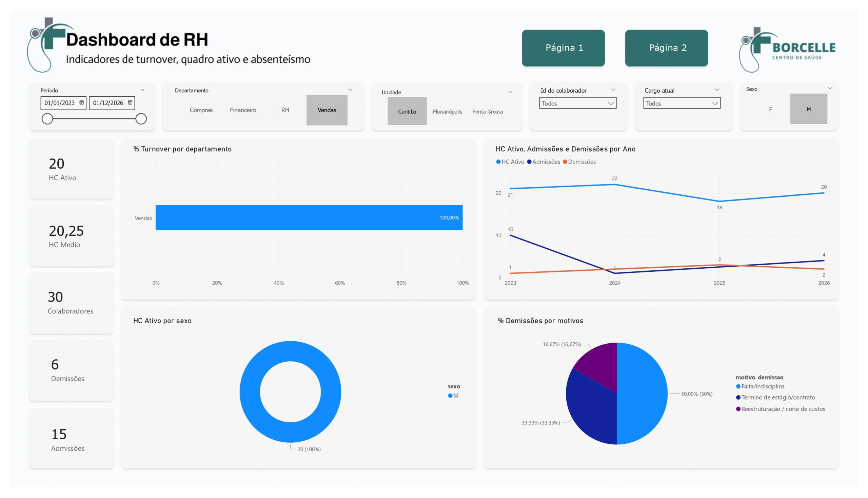The image size is (868, 498).
Task: Open the Id do colaborador Todos dropdown
Action: coord(577,103)
